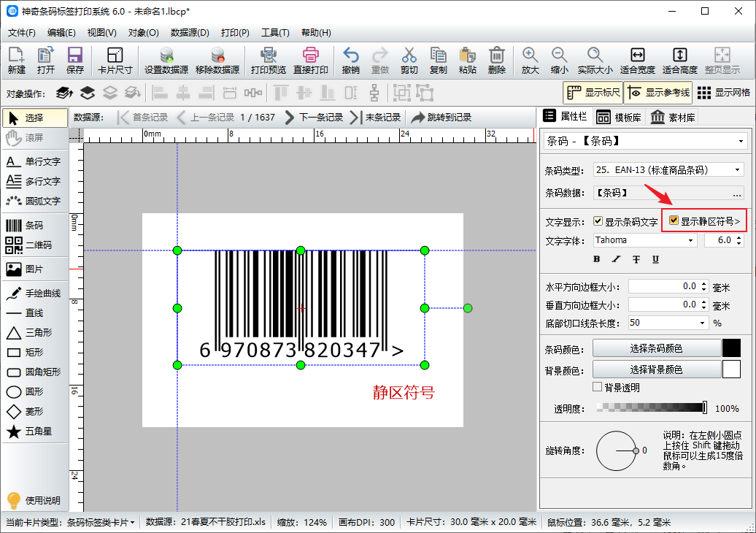Pick the 五角星 star shape tool

34,432
